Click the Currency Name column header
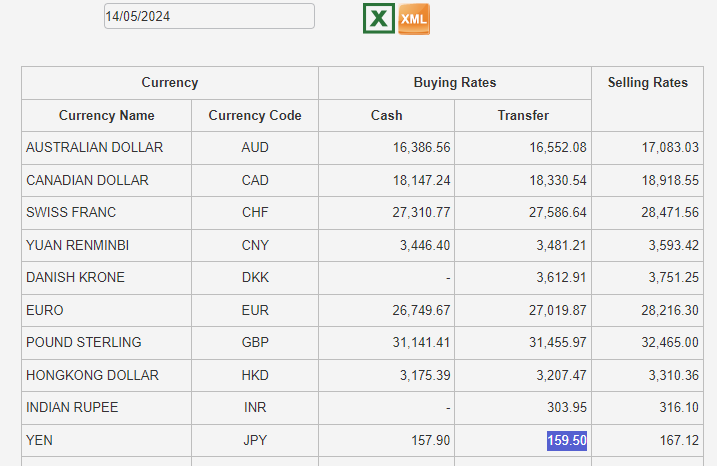This screenshot has height=466, width=717. [x=107, y=115]
